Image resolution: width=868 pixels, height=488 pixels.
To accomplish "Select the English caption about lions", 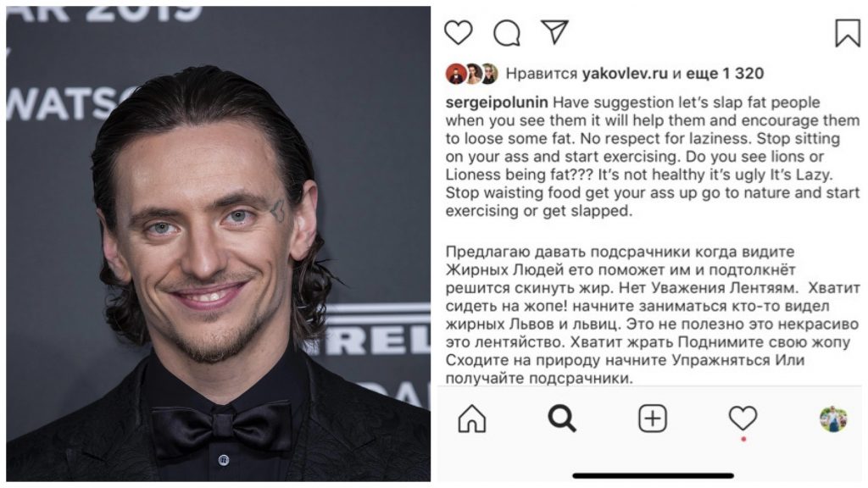I will (x=653, y=157).
